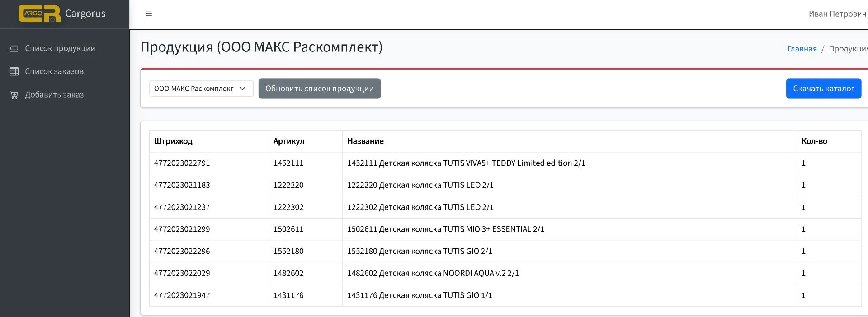Follow the Главная breadcrumb link
Viewport: 868px width, 317px height.
tap(802, 49)
